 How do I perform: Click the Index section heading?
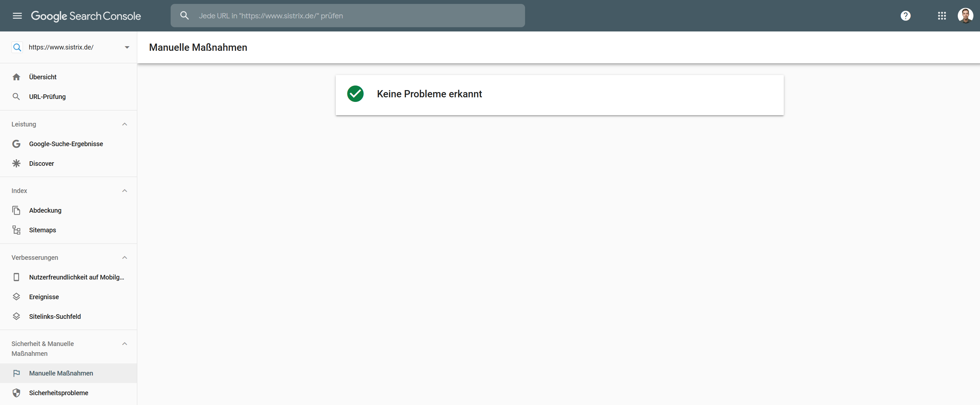tap(19, 191)
